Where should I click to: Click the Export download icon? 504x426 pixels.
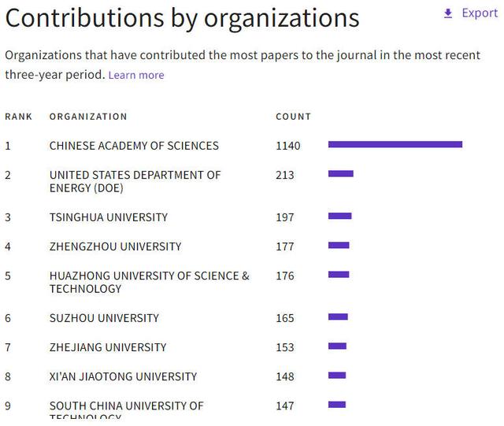pos(448,13)
